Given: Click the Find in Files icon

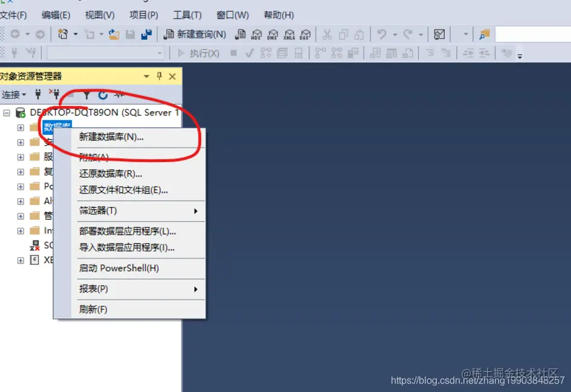Looking at the screenshot, I should [485, 34].
